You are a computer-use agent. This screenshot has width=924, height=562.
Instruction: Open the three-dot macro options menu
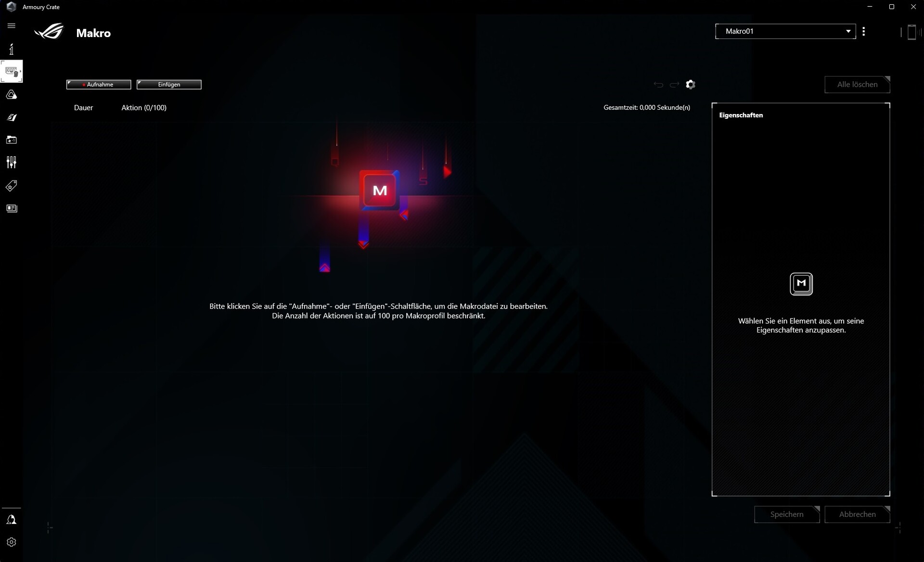[x=864, y=31]
